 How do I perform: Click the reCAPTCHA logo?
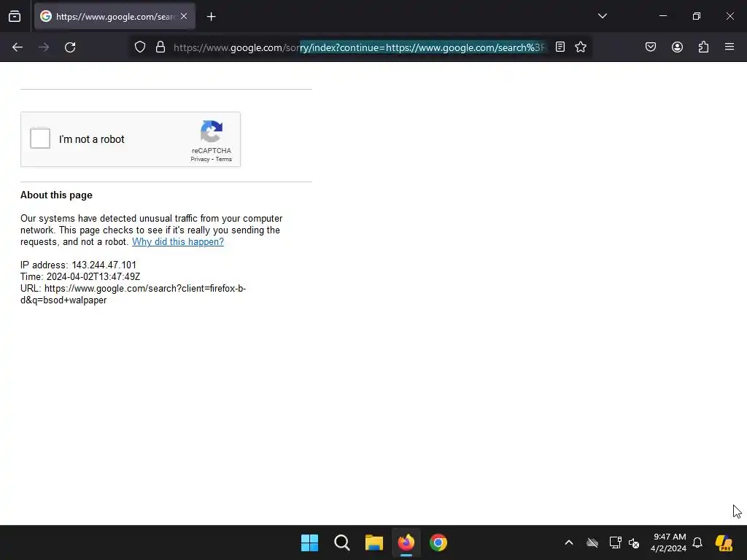coord(212,131)
